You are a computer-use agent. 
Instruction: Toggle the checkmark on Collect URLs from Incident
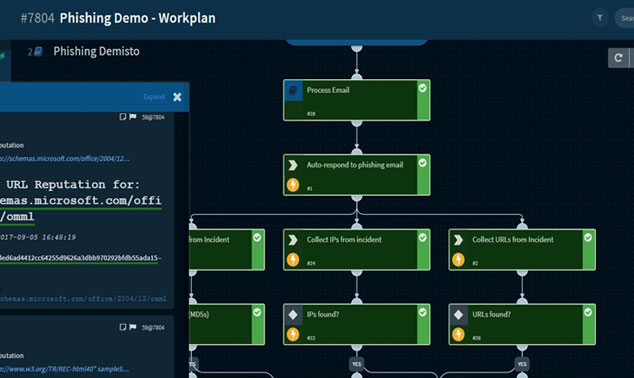point(588,238)
